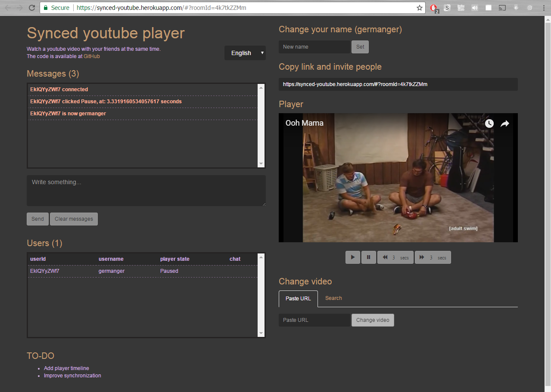This screenshot has height=392, width=551.
Task: Click the Clear messages button
Action: (x=74, y=219)
